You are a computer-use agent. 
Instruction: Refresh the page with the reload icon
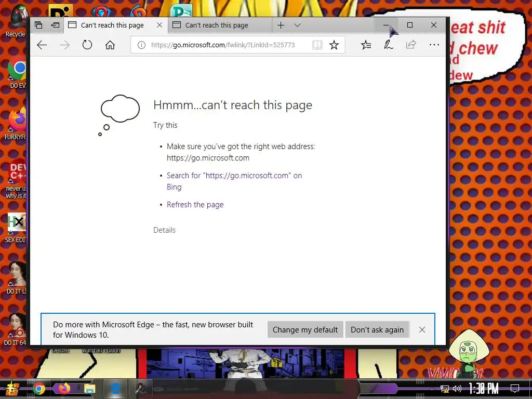tap(87, 45)
